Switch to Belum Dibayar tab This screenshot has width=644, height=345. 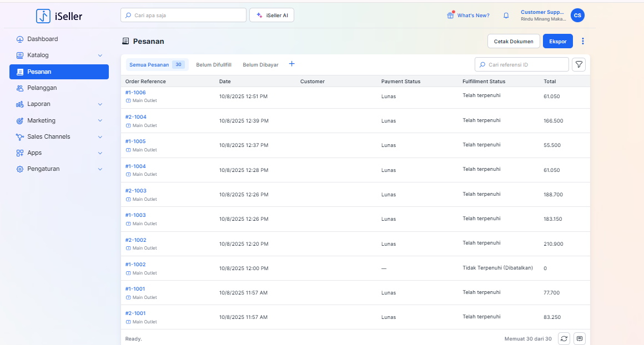(260, 65)
